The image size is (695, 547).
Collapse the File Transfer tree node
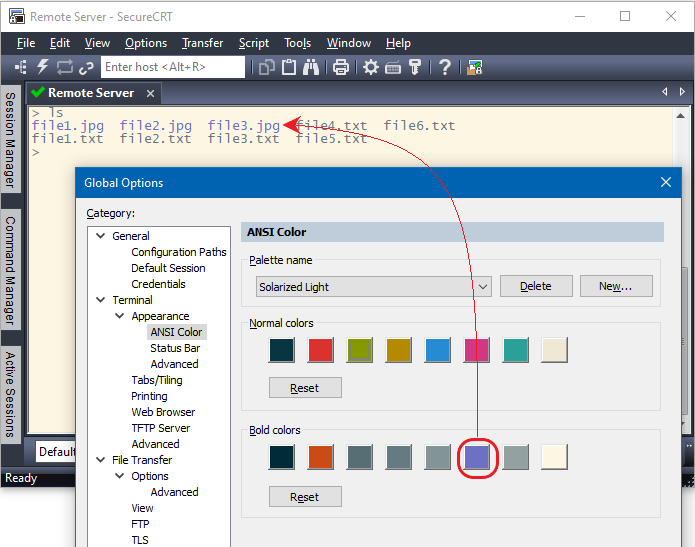101,460
